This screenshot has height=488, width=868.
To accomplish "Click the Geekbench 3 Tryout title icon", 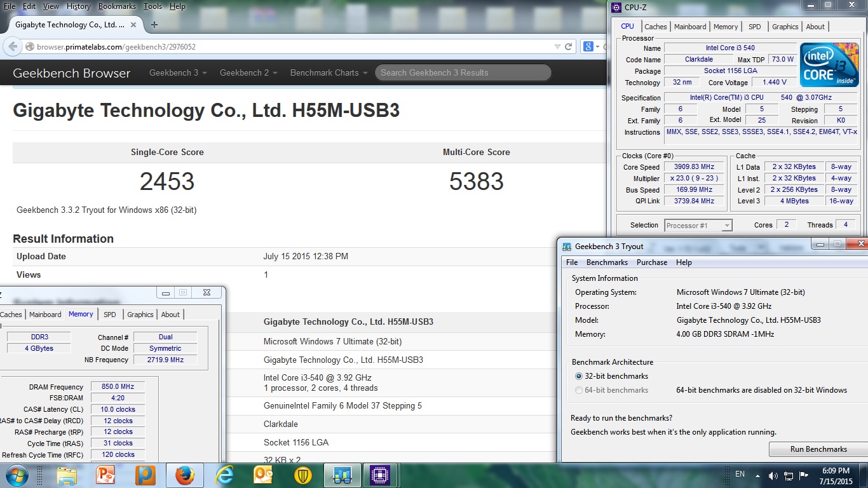I will pyautogui.click(x=567, y=247).
